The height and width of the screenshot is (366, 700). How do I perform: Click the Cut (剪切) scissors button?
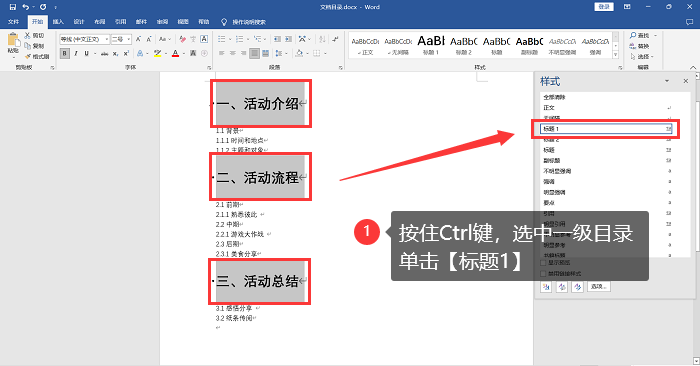click(34, 35)
